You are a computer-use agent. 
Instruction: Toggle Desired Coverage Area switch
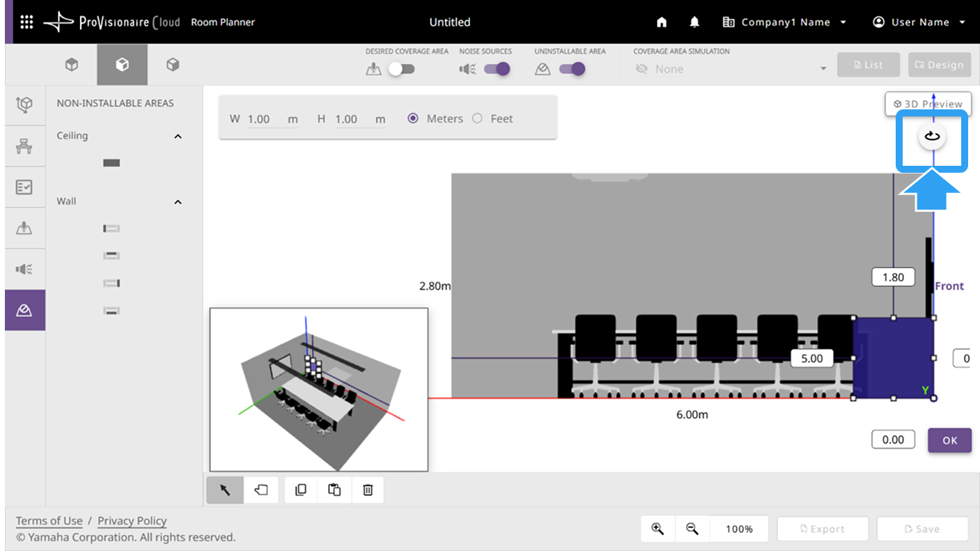pos(401,69)
